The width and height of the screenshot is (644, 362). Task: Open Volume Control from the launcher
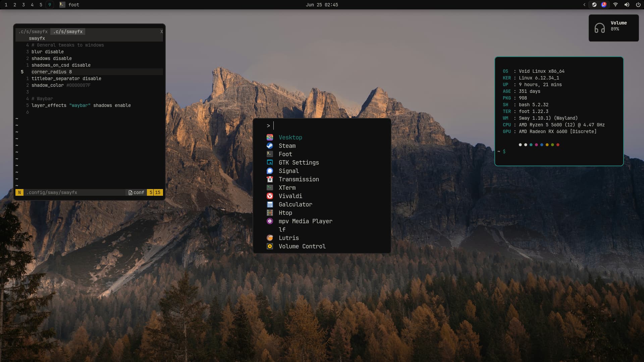tap(302, 246)
